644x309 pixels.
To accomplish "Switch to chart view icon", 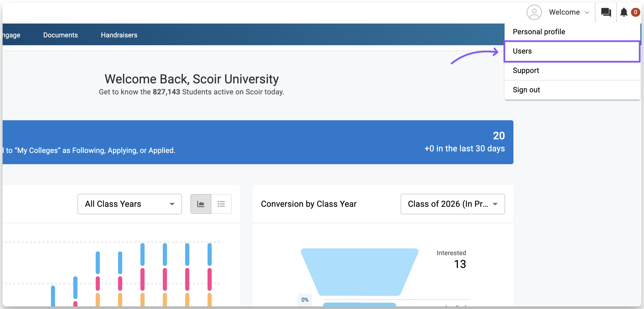I will coord(201,204).
